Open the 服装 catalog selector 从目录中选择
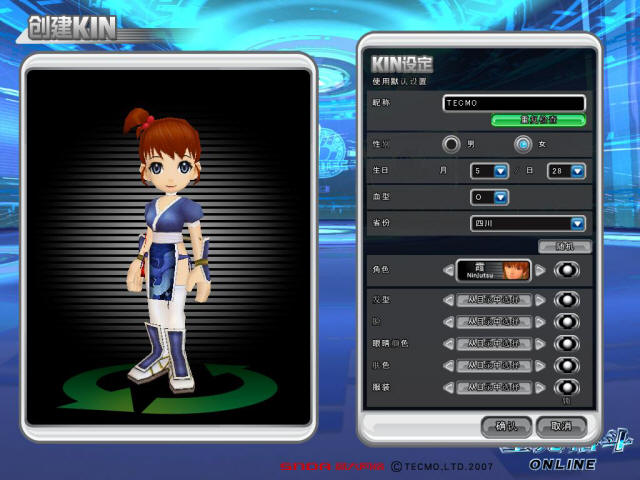640x480 pixels. (x=494, y=387)
